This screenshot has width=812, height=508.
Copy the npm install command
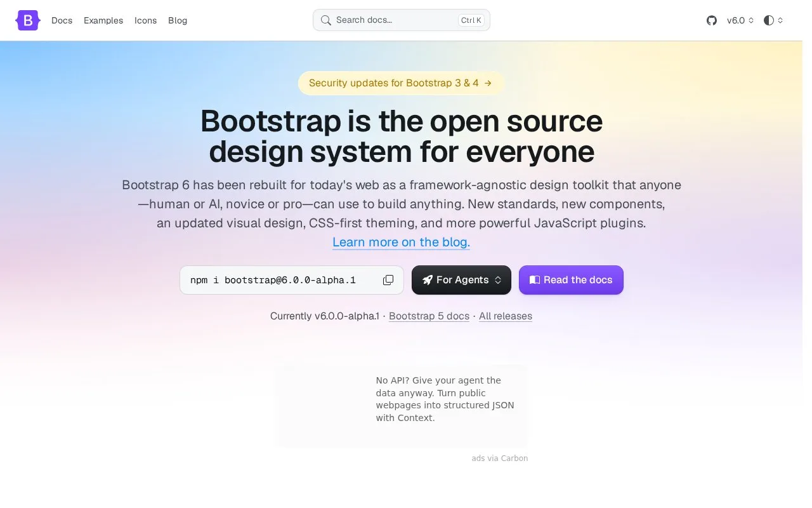388,280
